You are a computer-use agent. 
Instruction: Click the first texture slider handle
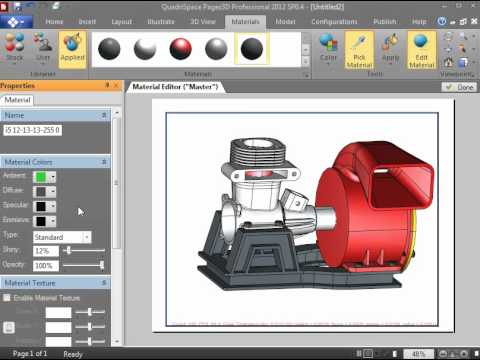click(89, 312)
